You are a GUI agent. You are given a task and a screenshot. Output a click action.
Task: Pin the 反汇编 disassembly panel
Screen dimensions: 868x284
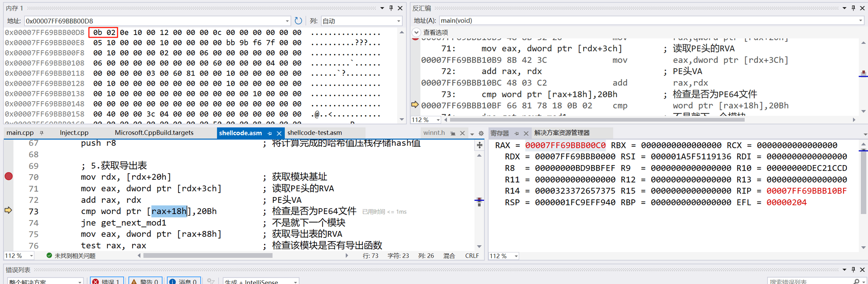(853, 8)
